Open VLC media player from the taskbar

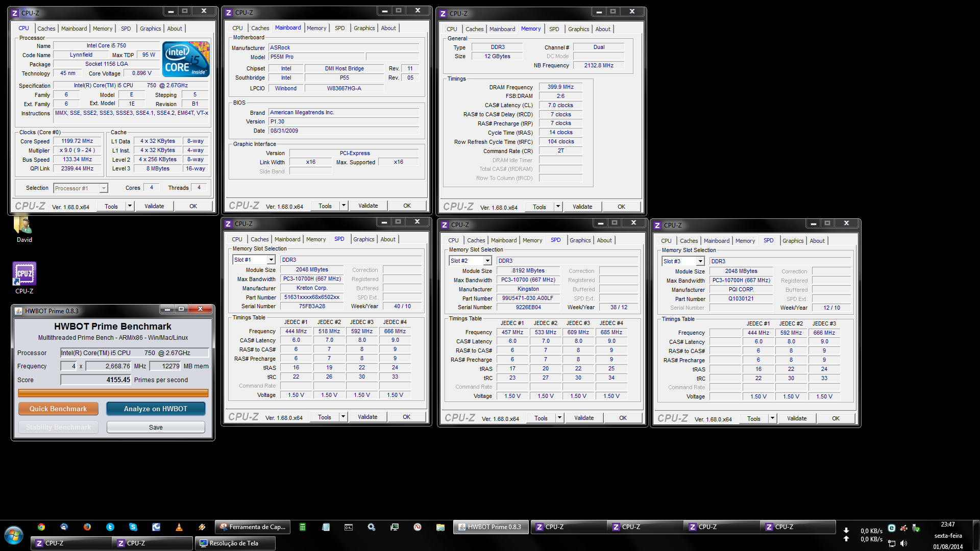(179, 527)
